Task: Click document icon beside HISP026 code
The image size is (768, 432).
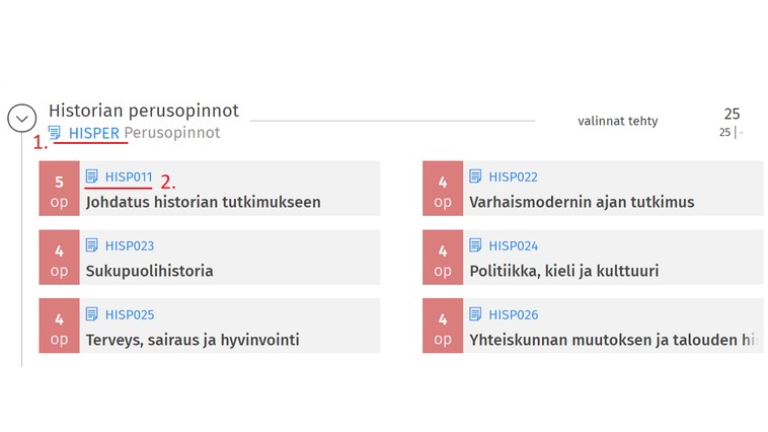Action: coord(476,315)
